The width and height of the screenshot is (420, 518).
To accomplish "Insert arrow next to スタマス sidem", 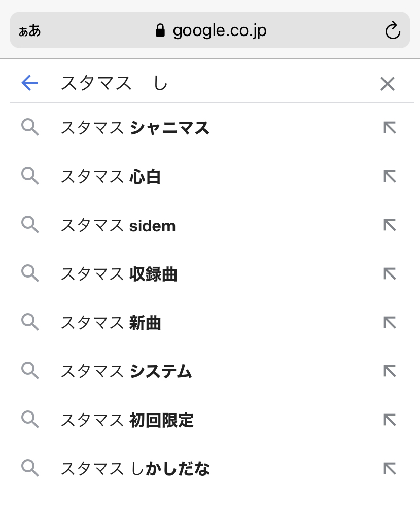I will tap(390, 225).
